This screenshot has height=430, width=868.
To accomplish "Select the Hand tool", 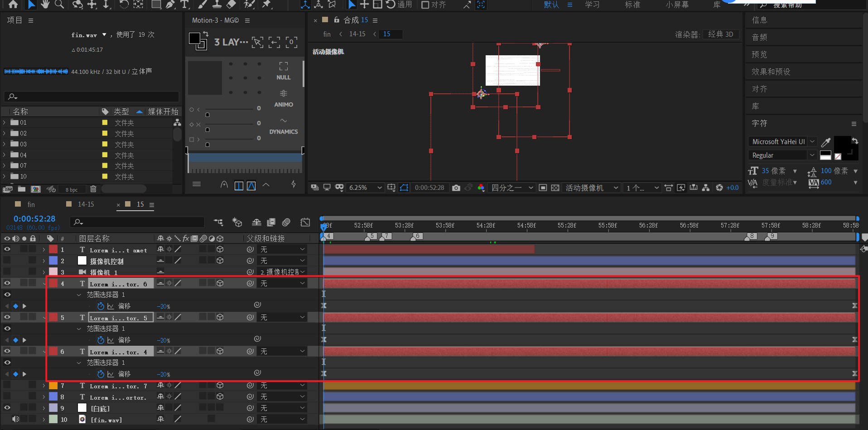I will pyautogui.click(x=45, y=5).
